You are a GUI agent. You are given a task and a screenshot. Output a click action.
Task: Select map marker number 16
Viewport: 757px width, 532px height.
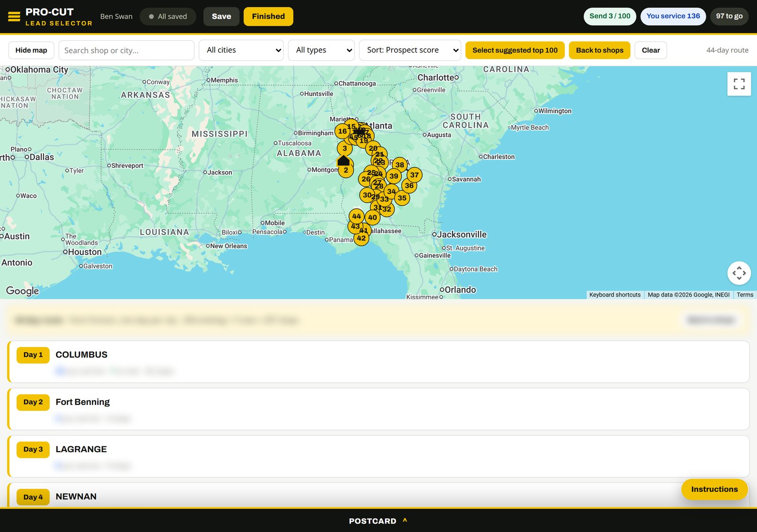click(x=343, y=131)
